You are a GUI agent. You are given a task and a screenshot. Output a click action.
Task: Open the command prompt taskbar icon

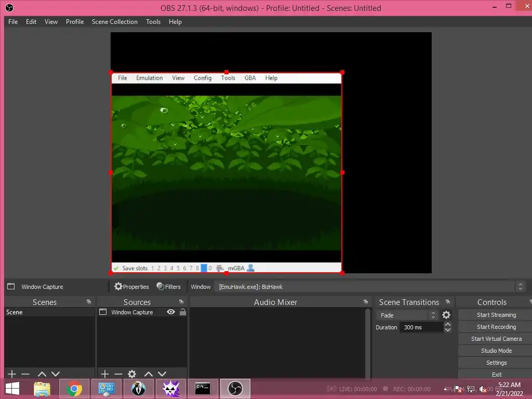203,389
